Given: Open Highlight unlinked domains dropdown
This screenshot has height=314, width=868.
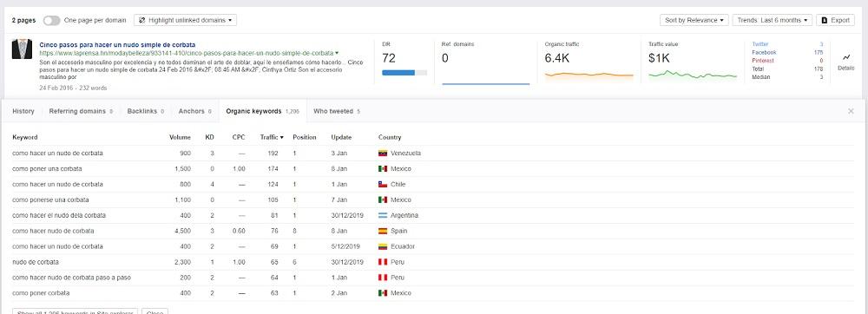Looking at the screenshot, I should [x=186, y=21].
